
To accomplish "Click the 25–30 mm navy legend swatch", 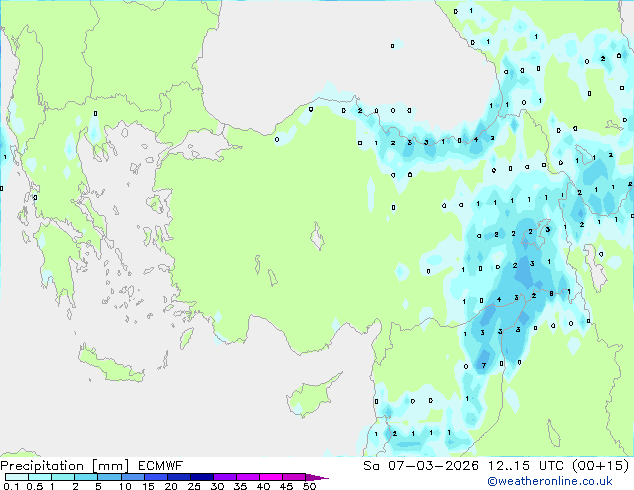I will (201, 477).
